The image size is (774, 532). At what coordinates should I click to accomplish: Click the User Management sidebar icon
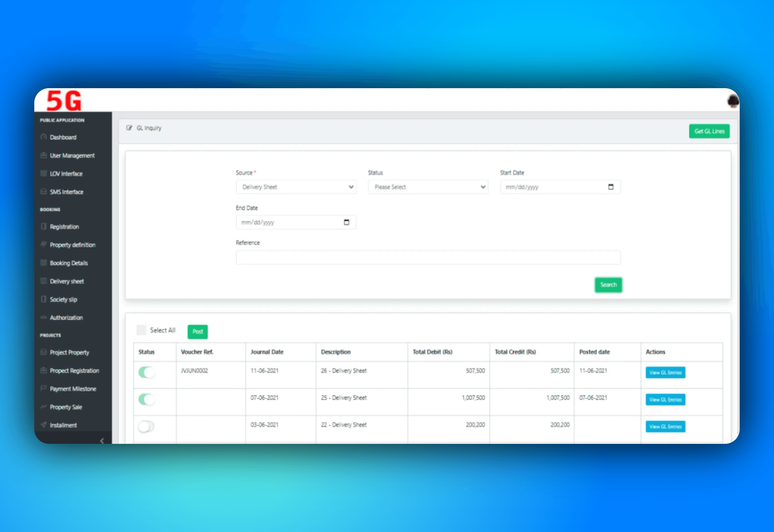pos(43,155)
